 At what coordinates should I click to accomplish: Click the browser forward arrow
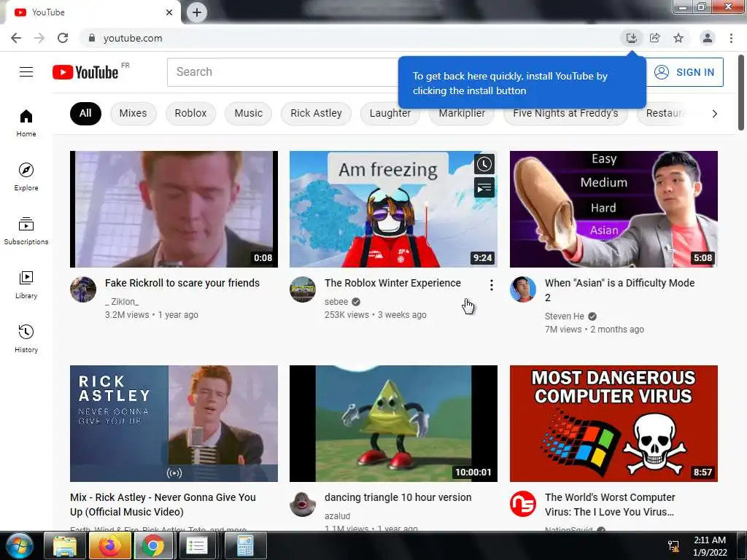(x=39, y=38)
